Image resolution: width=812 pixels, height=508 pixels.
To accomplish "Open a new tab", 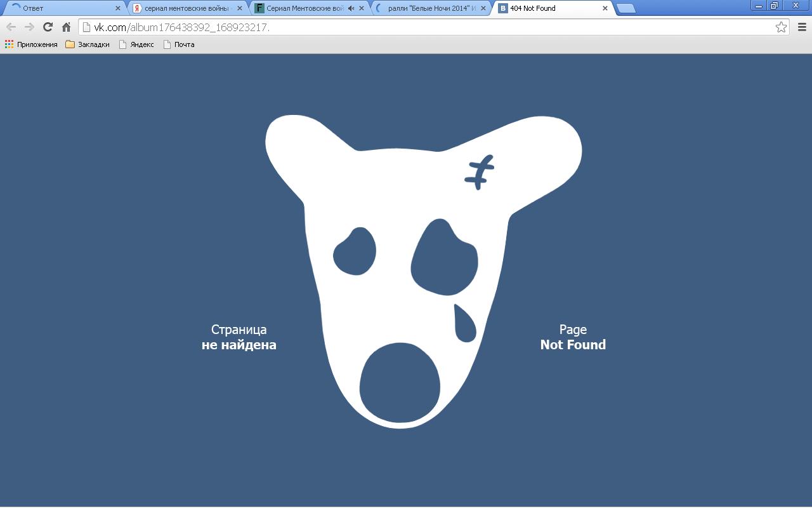I will click(x=625, y=8).
